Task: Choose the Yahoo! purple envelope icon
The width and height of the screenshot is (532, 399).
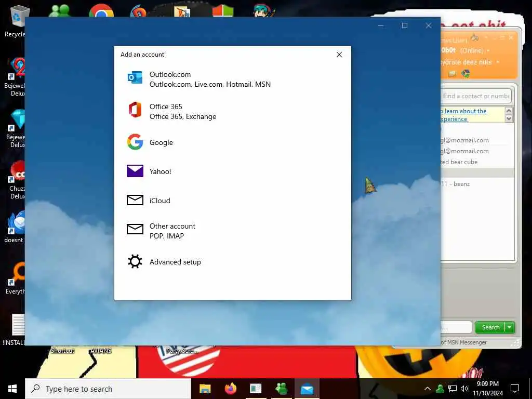Action: (x=135, y=171)
